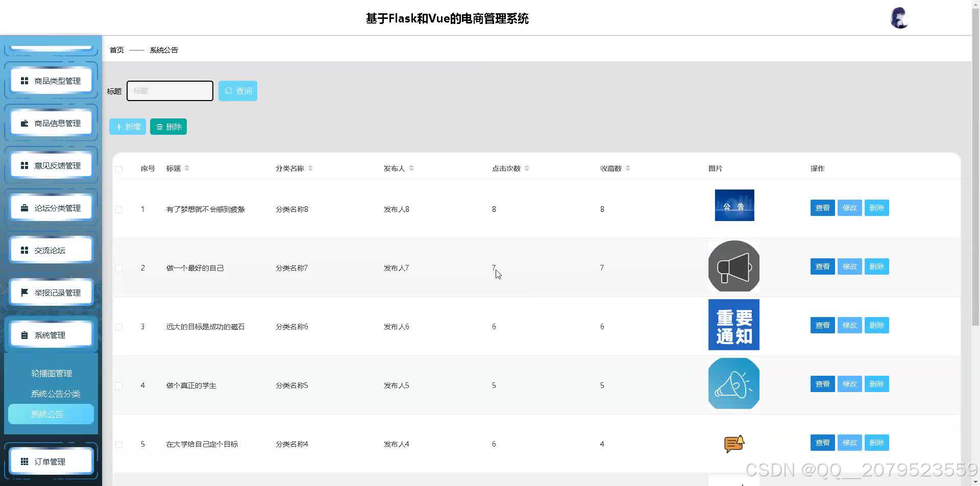980x486 pixels.
Task: Click 删除 for 有了梦想就不会感到疲惫
Action: (x=876, y=208)
